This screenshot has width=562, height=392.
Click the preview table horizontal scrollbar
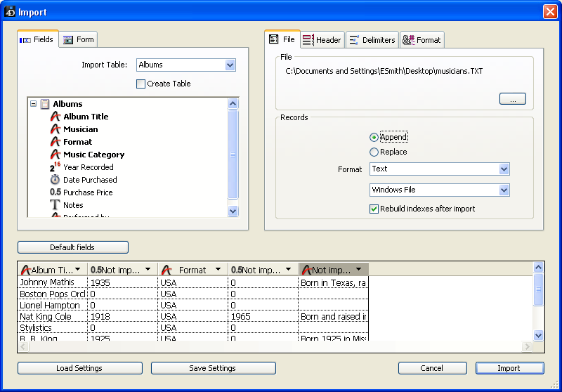click(274, 347)
